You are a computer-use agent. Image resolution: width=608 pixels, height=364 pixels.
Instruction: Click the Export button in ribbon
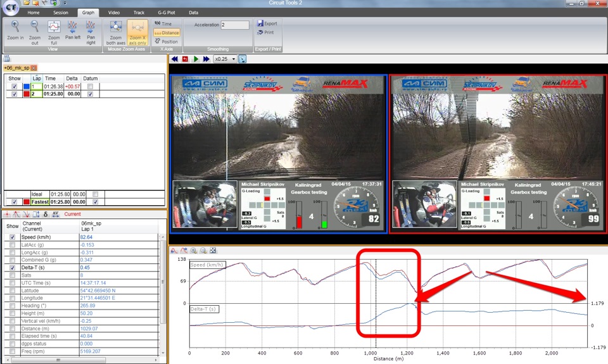pyautogui.click(x=267, y=23)
